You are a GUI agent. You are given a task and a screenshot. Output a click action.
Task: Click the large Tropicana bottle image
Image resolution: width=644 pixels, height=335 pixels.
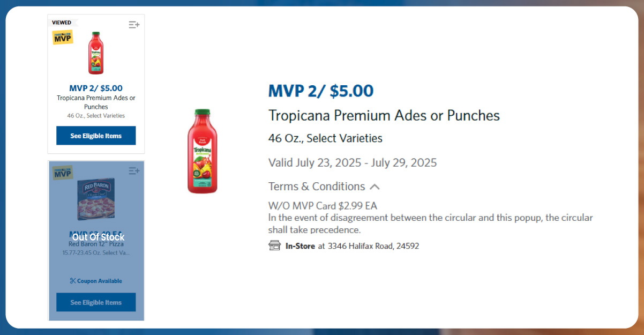[203, 151]
